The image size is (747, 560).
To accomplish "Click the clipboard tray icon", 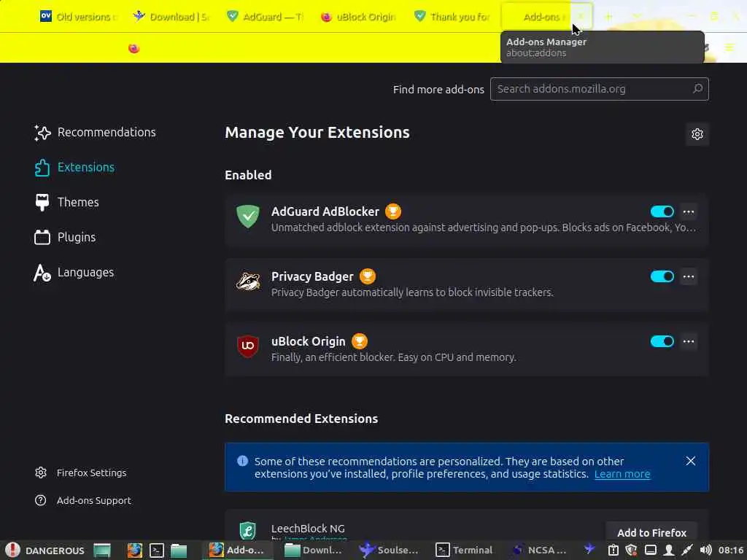I will click(x=613, y=550).
